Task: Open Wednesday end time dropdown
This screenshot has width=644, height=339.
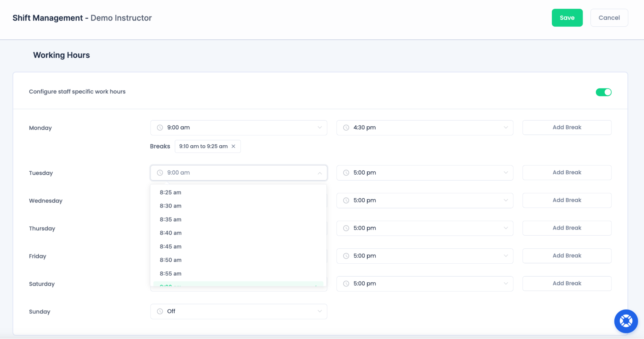Action: pos(424,200)
